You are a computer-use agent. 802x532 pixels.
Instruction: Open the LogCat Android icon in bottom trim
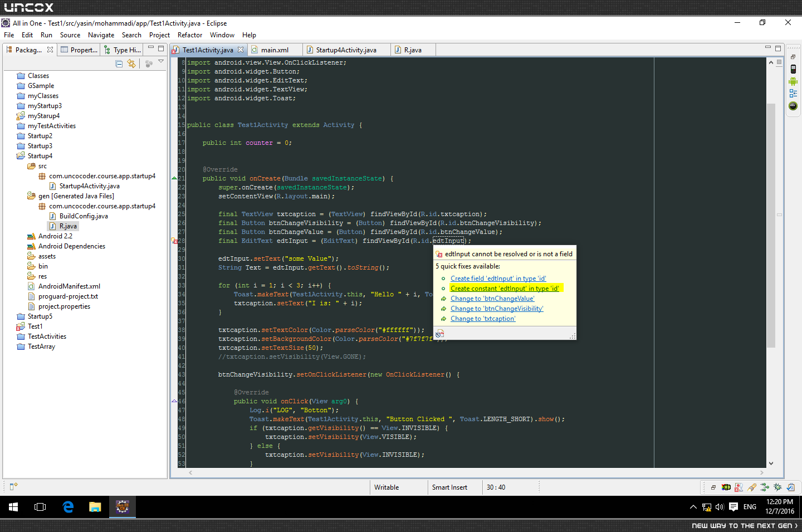coord(726,487)
